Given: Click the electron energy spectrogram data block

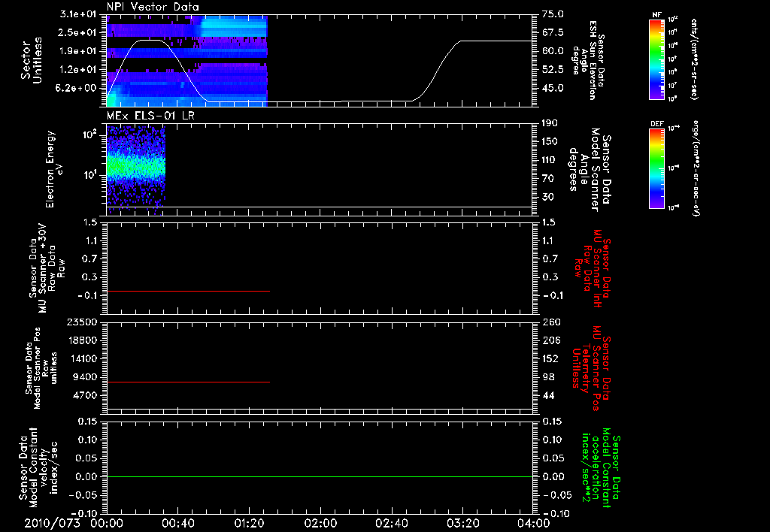Looking at the screenshot, I should pyautogui.click(x=136, y=169).
